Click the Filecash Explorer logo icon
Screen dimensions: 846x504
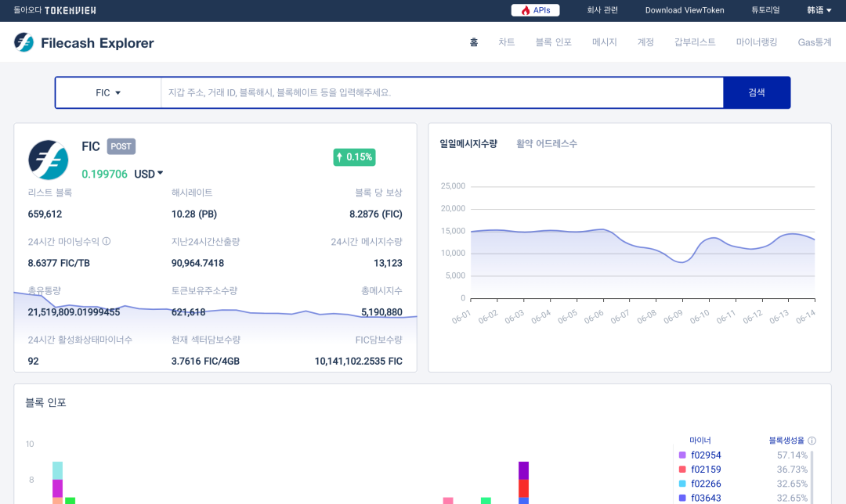[23, 42]
